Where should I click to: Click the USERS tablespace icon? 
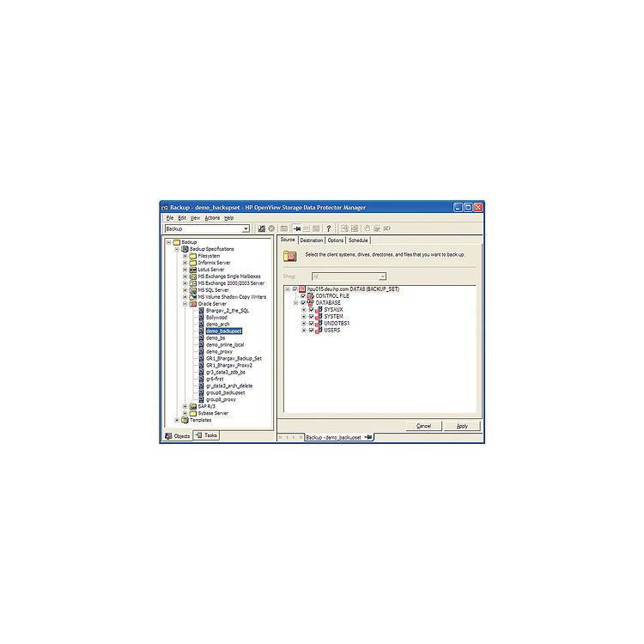319,331
